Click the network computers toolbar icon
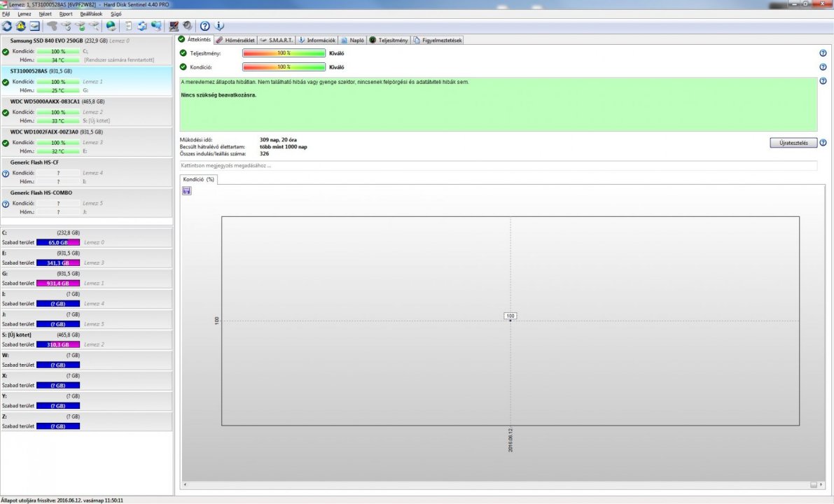 (156, 25)
